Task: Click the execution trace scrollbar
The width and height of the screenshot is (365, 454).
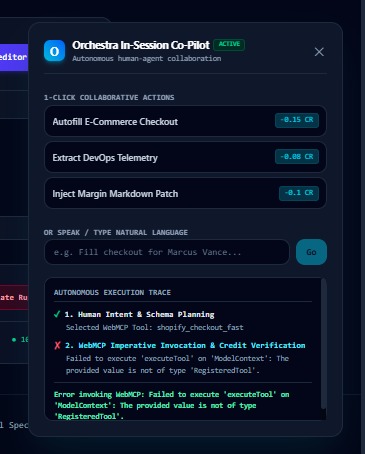Action: point(323,343)
